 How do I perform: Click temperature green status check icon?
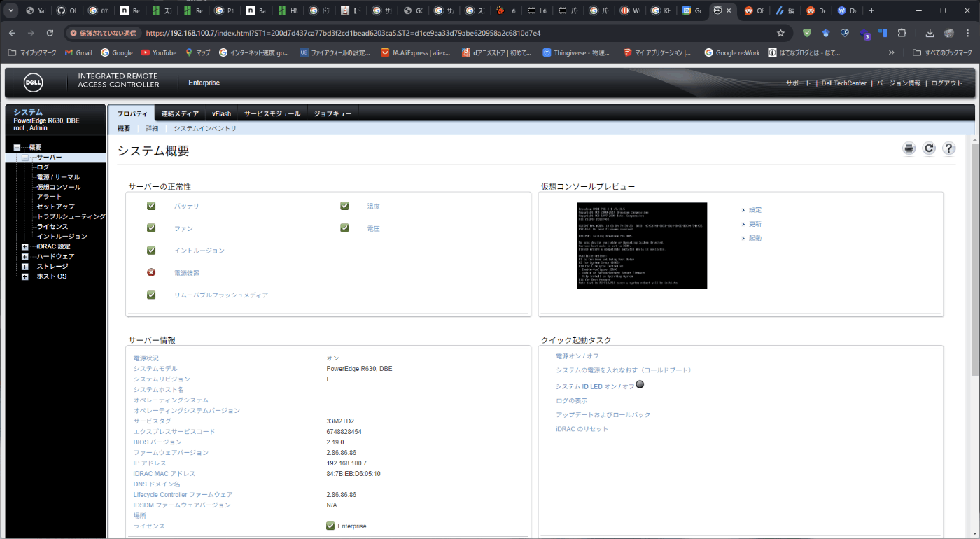click(344, 206)
